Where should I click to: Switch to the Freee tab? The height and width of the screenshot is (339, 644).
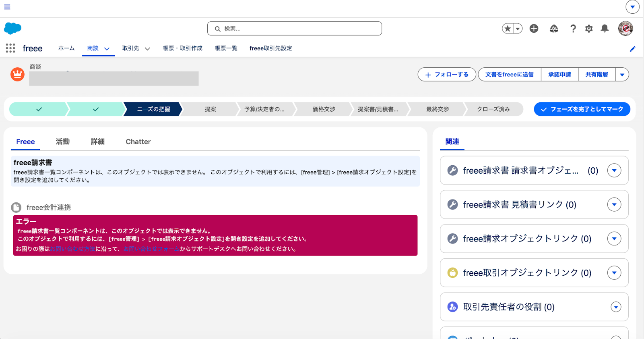click(x=25, y=142)
